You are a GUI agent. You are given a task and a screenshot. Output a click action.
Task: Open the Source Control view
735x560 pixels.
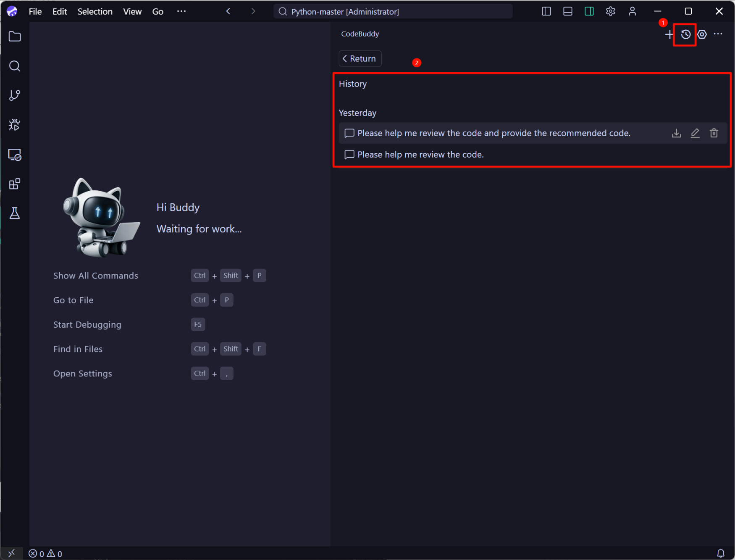pyautogui.click(x=14, y=95)
